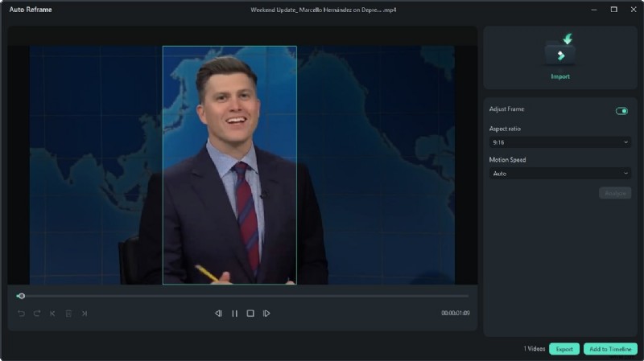The image size is (644, 361).
Task: Click the playhead on the progress slider
Action: point(21,296)
